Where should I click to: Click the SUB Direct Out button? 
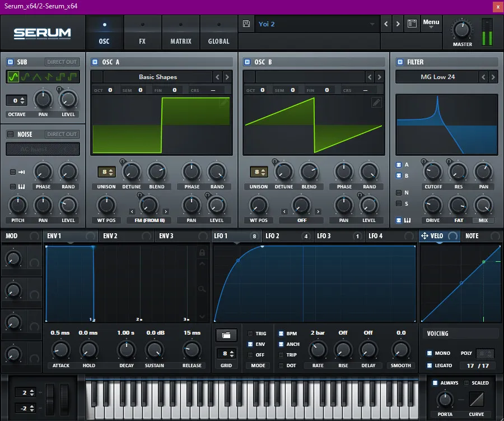tap(62, 62)
